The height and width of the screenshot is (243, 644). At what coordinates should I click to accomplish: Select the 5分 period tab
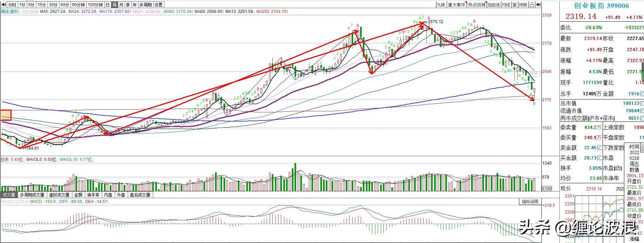coord(31,5)
